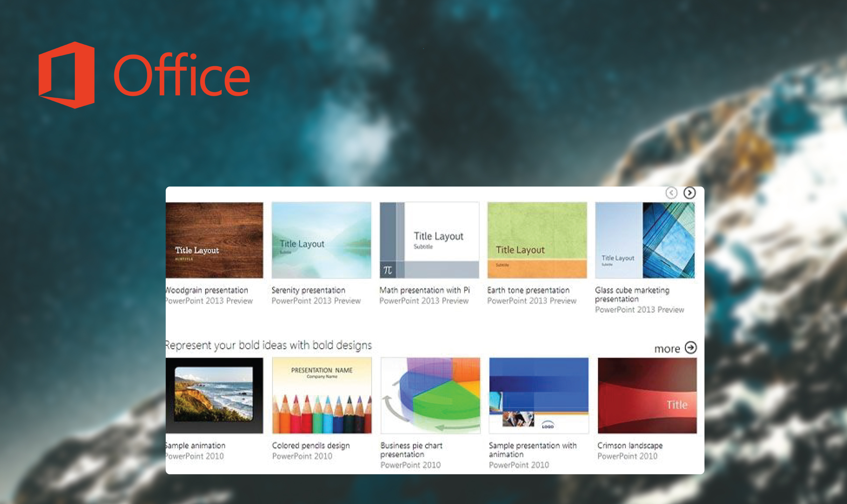Click PowerPoint 2013 Preview under Glass cube

tap(639, 309)
